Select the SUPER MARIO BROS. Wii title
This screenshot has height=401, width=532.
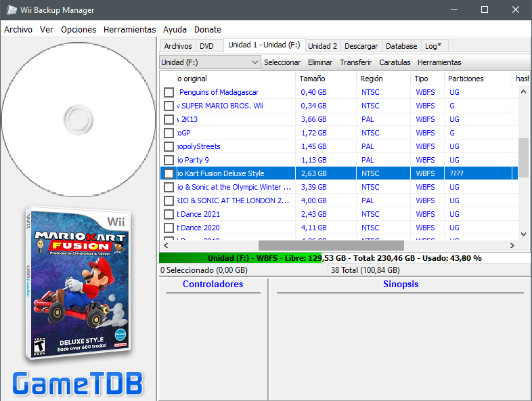[221, 106]
